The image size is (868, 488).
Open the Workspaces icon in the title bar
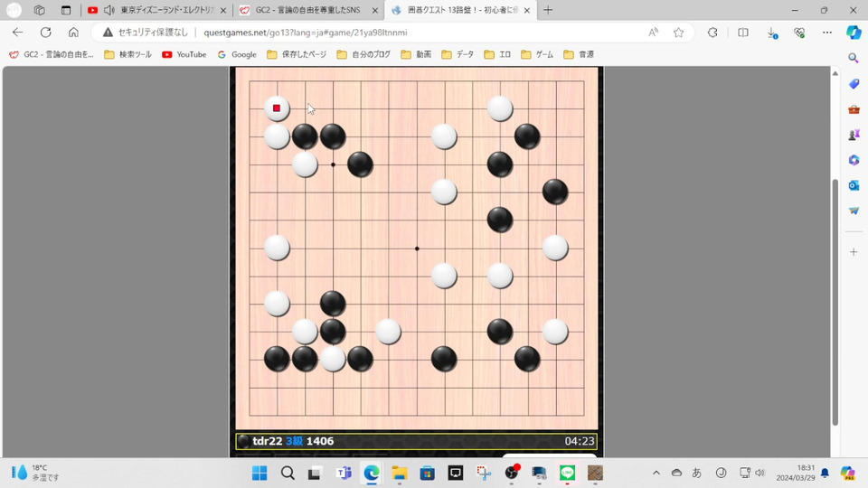point(39,10)
